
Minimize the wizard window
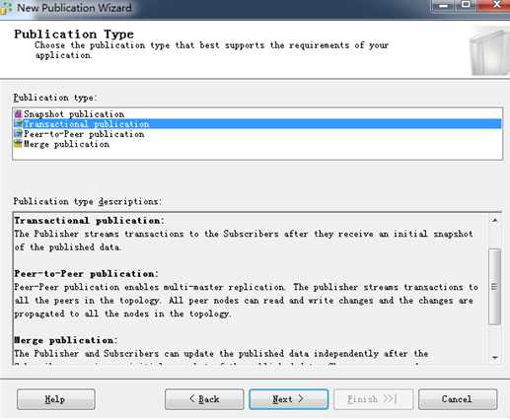click(443, 6)
